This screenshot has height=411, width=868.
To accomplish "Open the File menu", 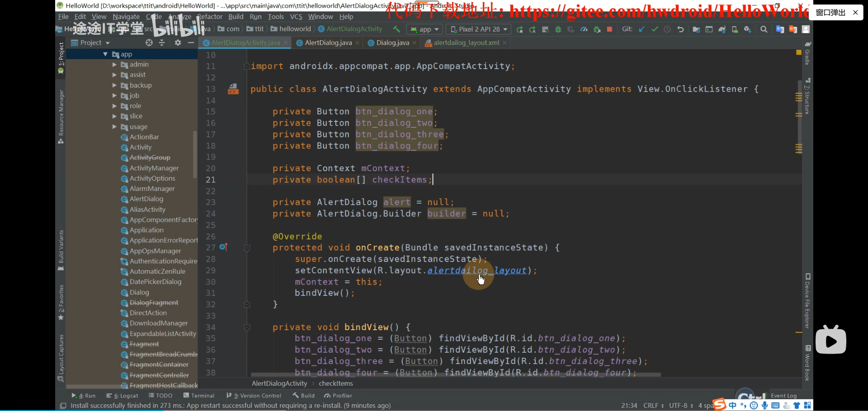I will [x=63, y=17].
